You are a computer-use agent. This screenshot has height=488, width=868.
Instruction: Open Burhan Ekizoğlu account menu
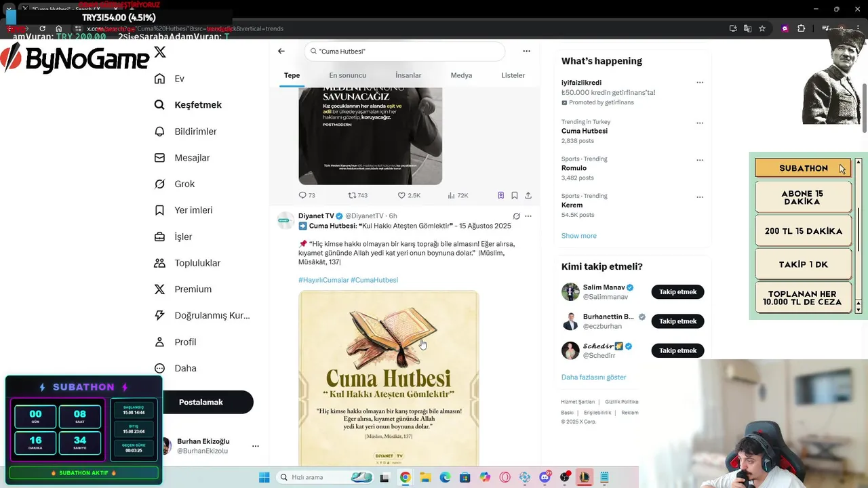click(255, 446)
